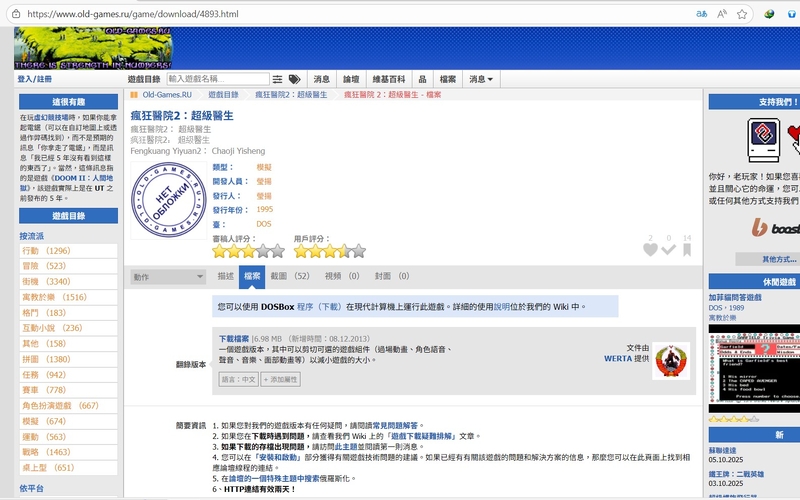
Task: Open the 動作 dropdown
Action: click(x=168, y=277)
